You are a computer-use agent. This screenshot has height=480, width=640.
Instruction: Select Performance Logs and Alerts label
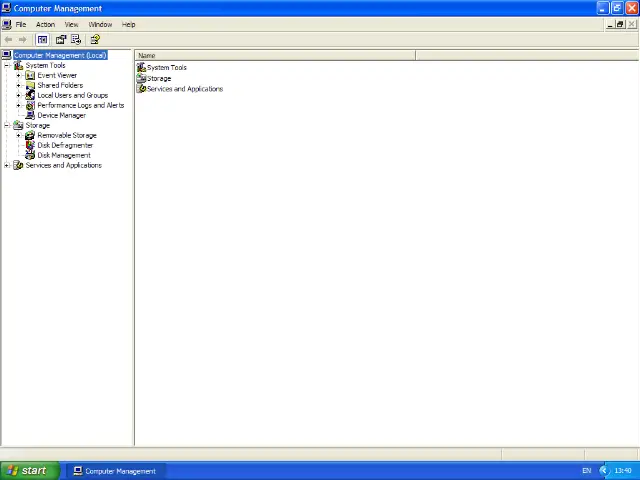click(81, 105)
